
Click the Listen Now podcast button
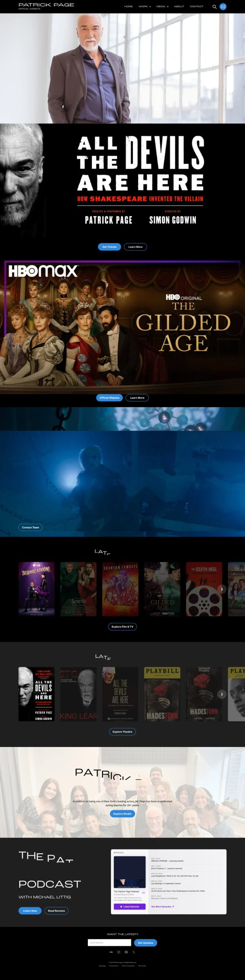pyautogui.click(x=30, y=911)
